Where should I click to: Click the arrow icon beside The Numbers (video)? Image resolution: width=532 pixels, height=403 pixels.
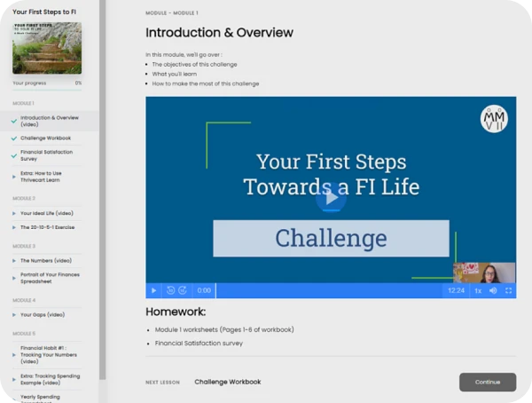pos(14,261)
